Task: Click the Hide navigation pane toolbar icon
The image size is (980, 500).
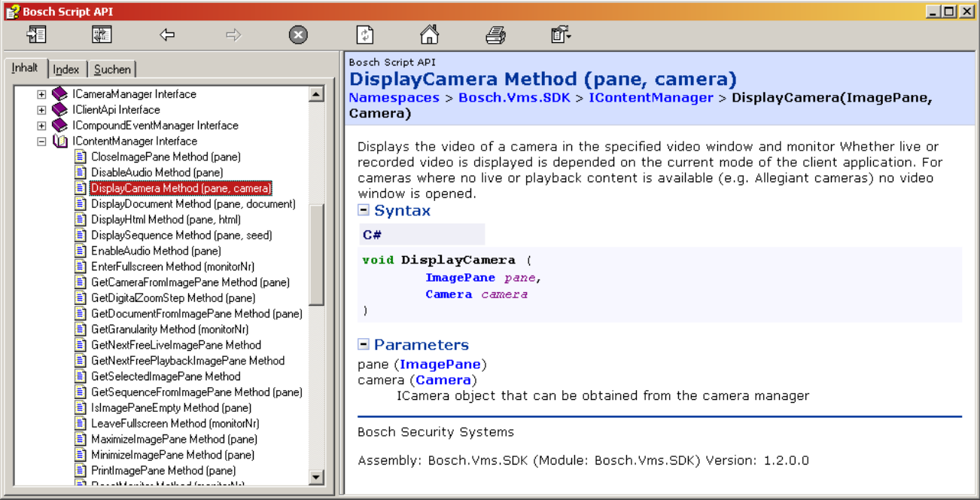Action: pos(36,35)
